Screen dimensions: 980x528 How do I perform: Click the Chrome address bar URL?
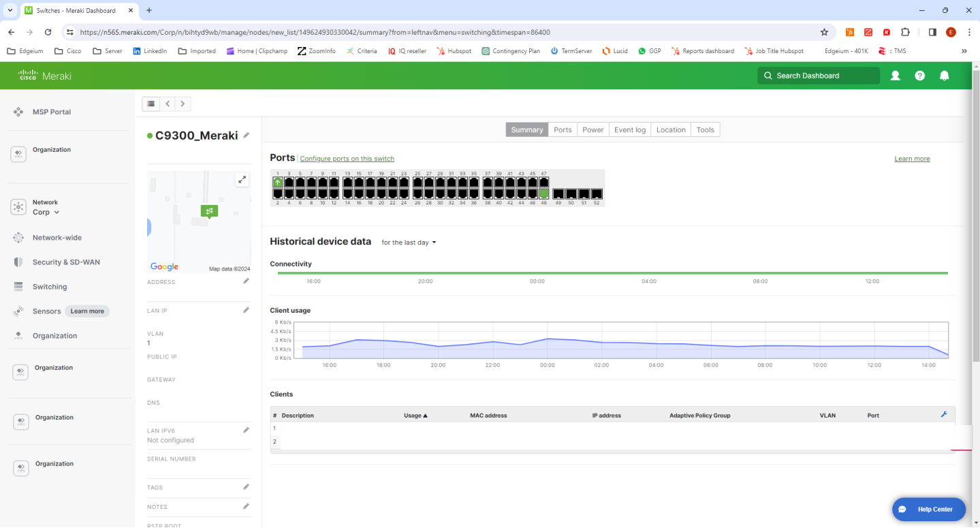[x=315, y=32]
